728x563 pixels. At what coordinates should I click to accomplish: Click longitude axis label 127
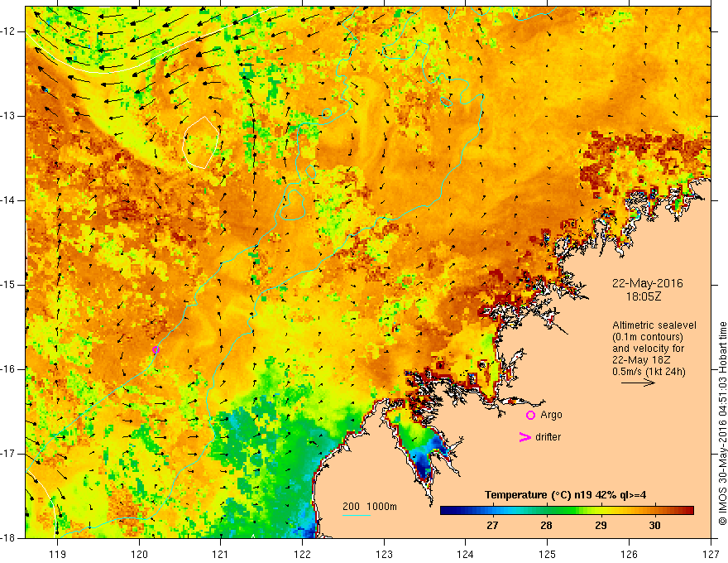(711, 554)
